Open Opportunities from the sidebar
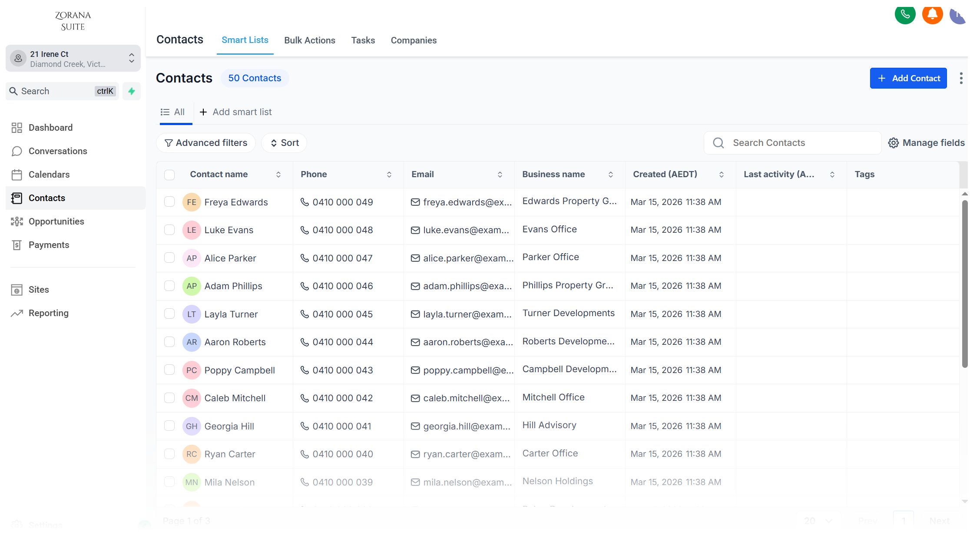 [x=56, y=221]
